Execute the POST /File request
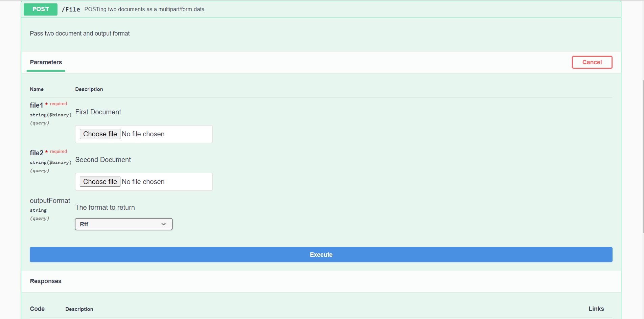The height and width of the screenshot is (319, 644). [321, 254]
